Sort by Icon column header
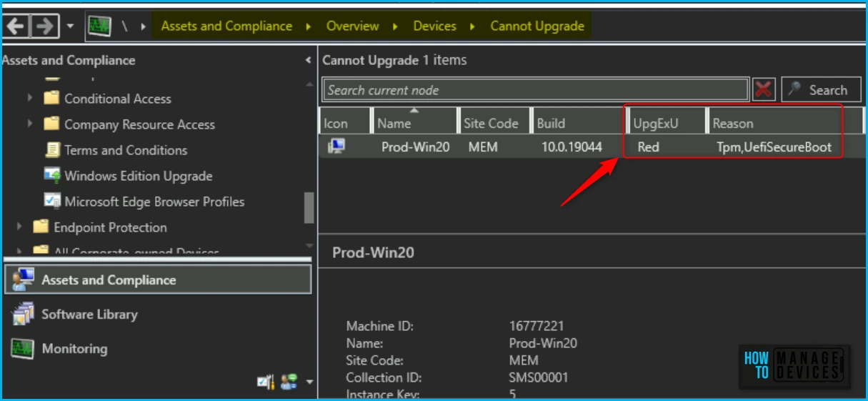 click(345, 120)
